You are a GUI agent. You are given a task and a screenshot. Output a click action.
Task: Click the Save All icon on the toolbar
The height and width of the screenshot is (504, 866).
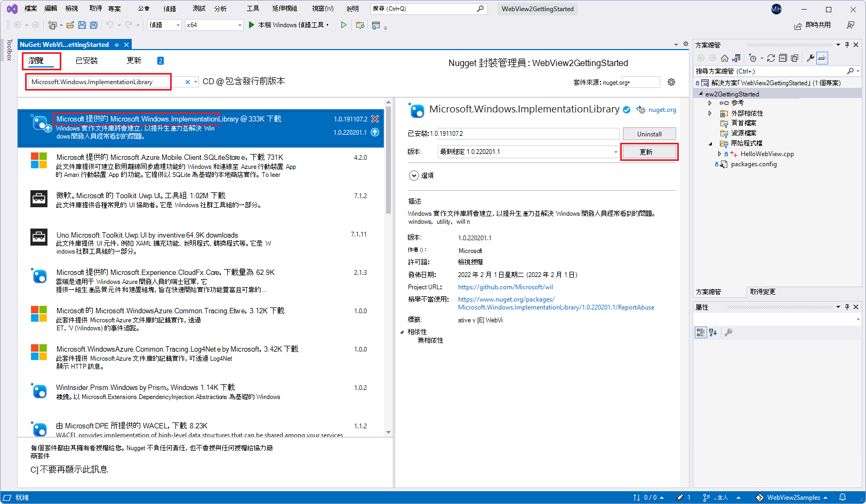pos(93,25)
